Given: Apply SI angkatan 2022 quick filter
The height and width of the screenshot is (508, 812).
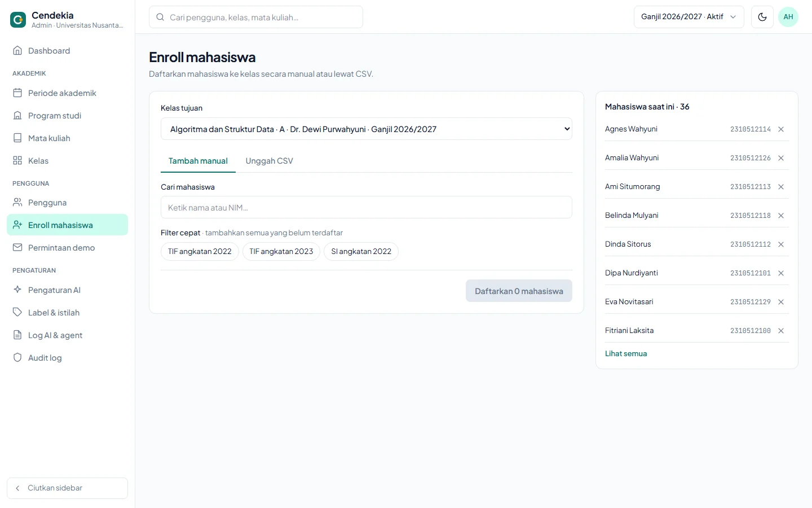Looking at the screenshot, I should click(x=361, y=251).
